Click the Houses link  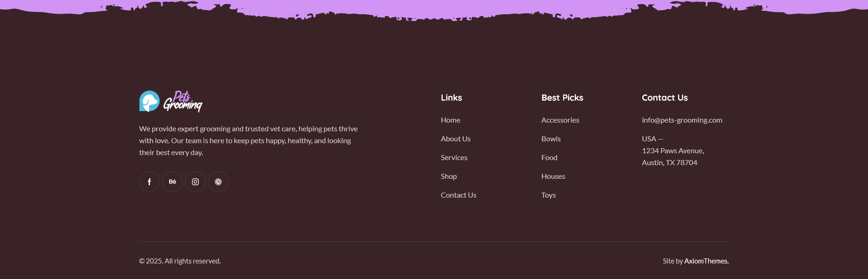pyautogui.click(x=553, y=176)
